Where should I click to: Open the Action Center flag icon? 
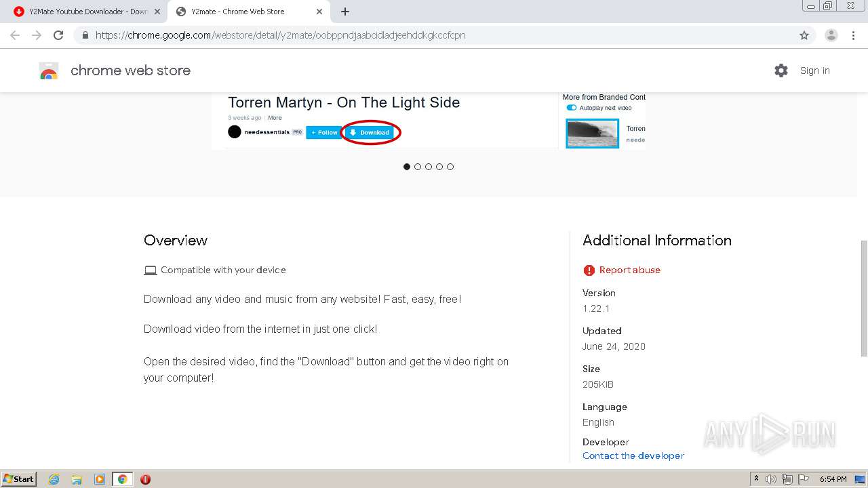coord(804,479)
